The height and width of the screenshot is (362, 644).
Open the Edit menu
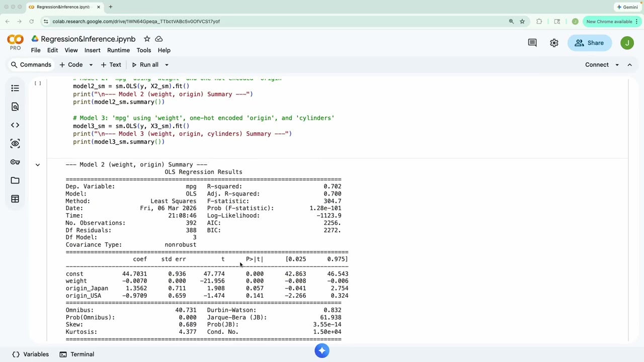coord(52,50)
